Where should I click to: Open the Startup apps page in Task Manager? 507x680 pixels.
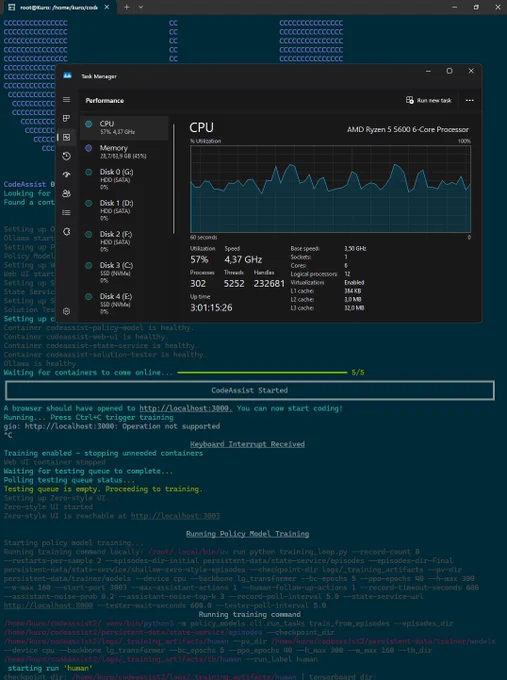(x=66, y=175)
